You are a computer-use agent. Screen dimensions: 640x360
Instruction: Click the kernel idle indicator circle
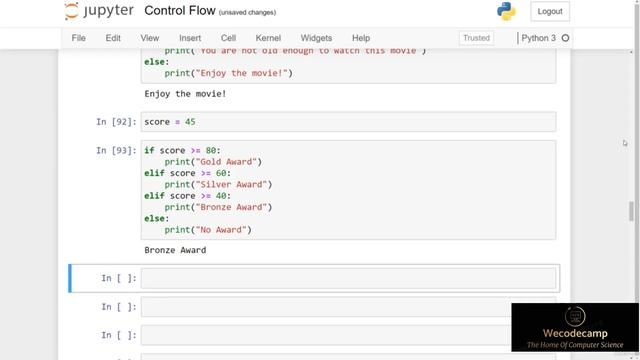click(565, 38)
